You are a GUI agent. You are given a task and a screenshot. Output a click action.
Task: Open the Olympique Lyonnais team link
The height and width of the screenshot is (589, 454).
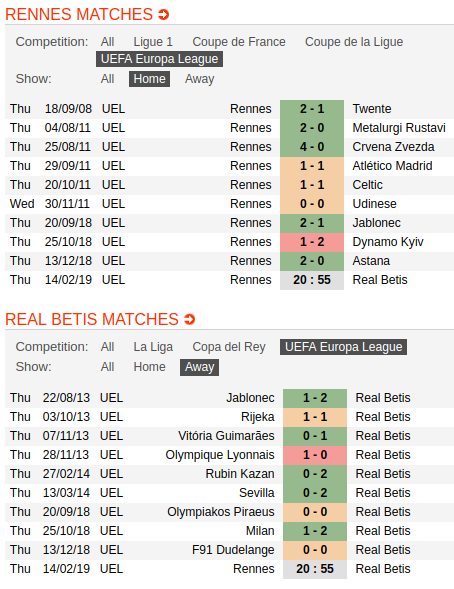[220, 455]
